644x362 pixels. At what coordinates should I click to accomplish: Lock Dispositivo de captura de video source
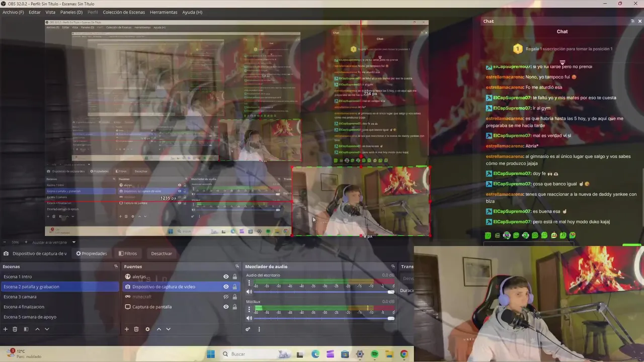coord(234,287)
